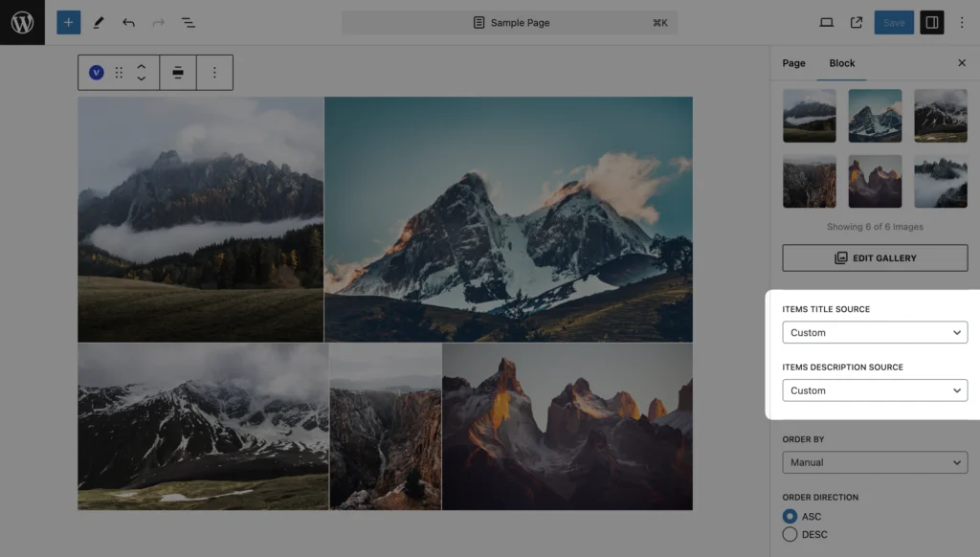The image size is (980, 557).
Task: Select snowy blue-sky peak thumbnail in sidebar
Action: (x=875, y=116)
